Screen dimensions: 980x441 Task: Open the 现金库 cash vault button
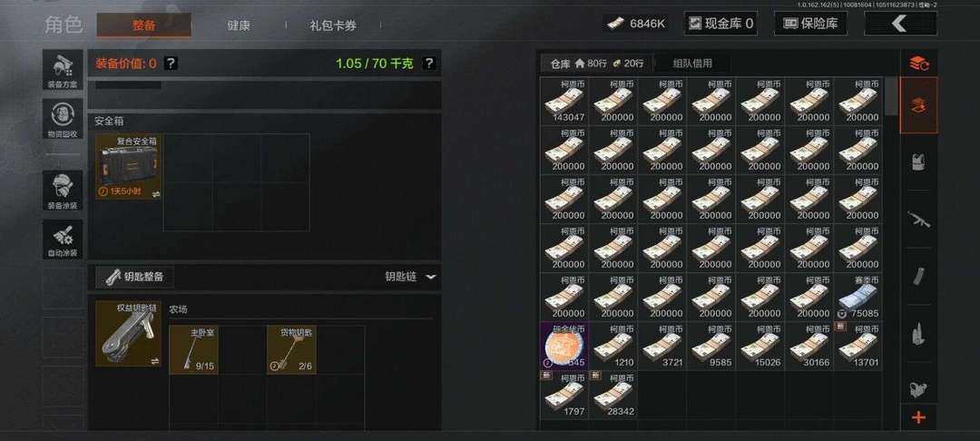pos(720,24)
